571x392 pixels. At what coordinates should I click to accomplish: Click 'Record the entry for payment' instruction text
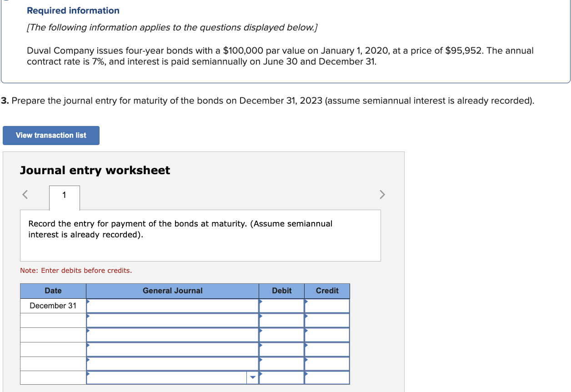coord(180,229)
